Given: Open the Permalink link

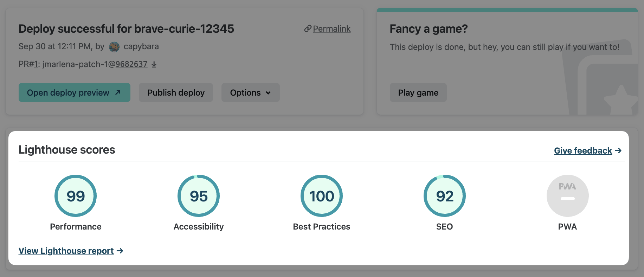Looking at the screenshot, I should pos(331,29).
